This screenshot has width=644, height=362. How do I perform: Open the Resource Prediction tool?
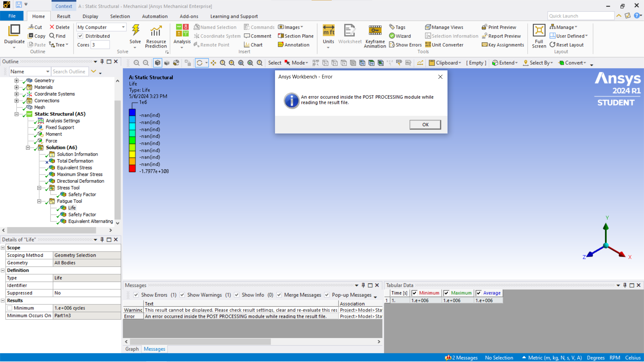coord(156,31)
